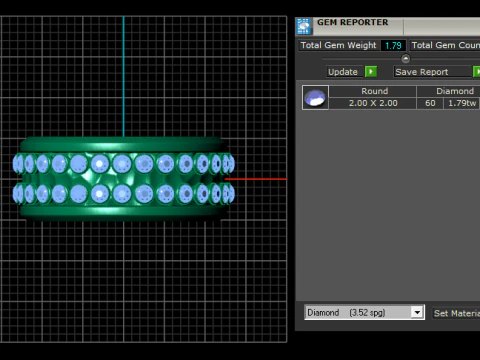This screenshot has width=480, height=360.
Task: Select the 2.00 X 2.00 size cell
Action: [x=373, y=103]
